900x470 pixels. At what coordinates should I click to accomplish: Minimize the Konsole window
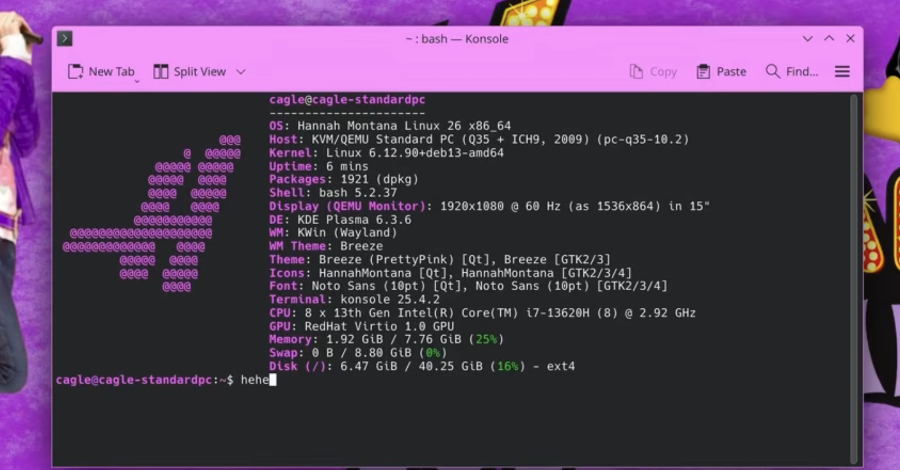[808, 38]
